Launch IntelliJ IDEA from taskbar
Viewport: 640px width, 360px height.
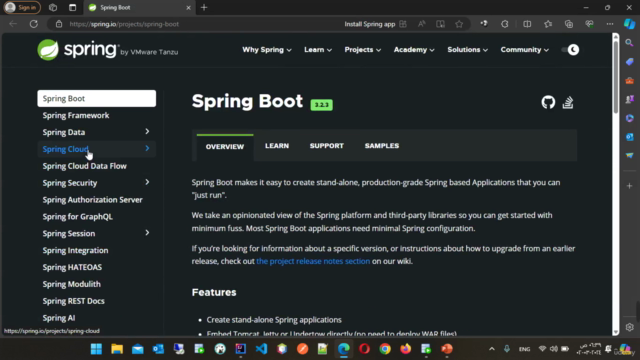point(240,349)
